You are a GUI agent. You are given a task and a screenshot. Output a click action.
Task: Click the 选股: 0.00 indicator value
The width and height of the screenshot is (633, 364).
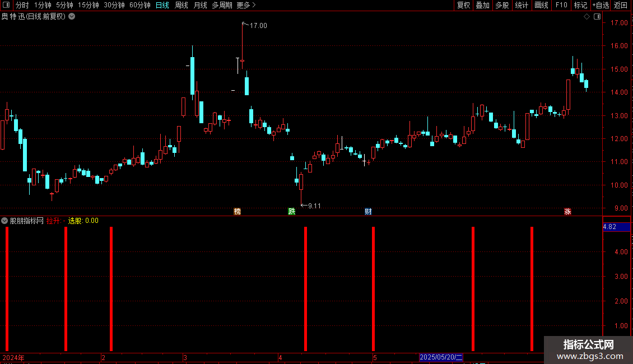click(83, 221)
